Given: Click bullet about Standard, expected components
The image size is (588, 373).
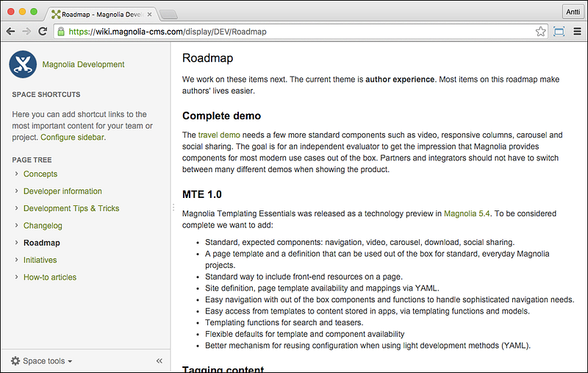Looking at the screenshot, I should 359,242.
